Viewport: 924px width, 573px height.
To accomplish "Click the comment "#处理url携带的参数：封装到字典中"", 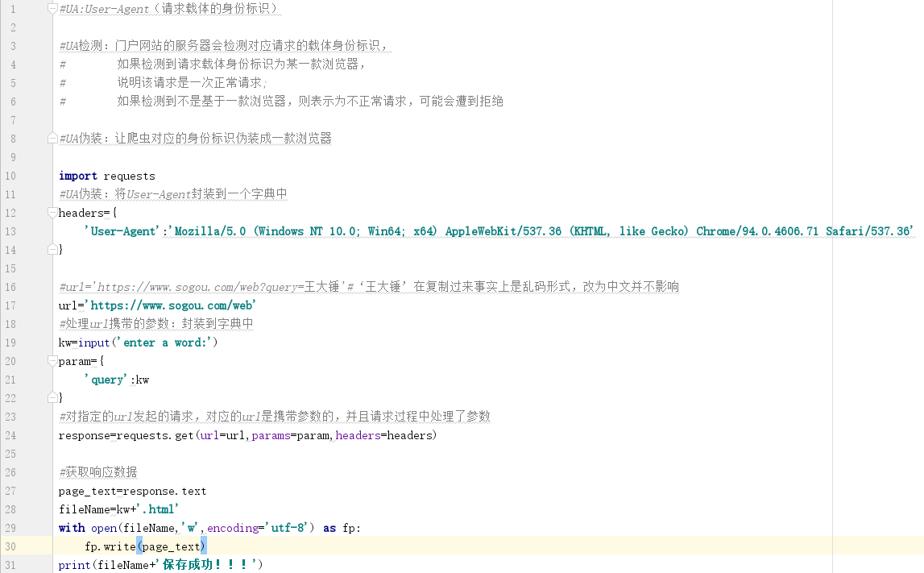I will click(x=156, y=324).
